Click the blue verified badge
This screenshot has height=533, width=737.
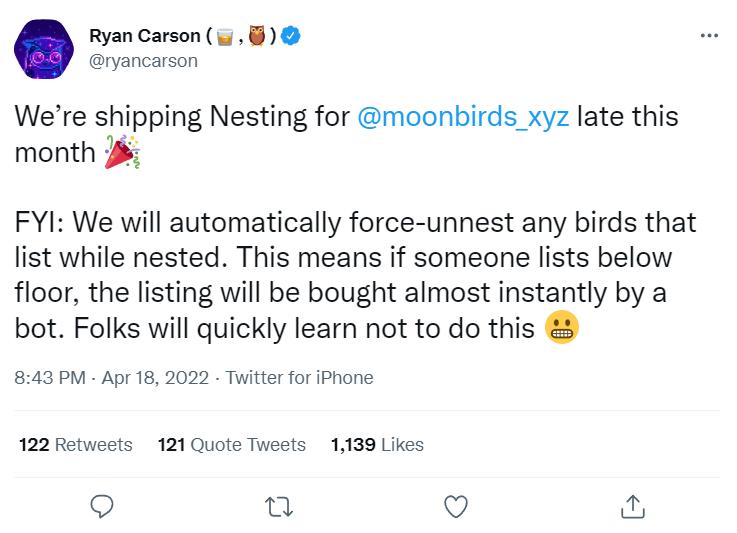291,37
